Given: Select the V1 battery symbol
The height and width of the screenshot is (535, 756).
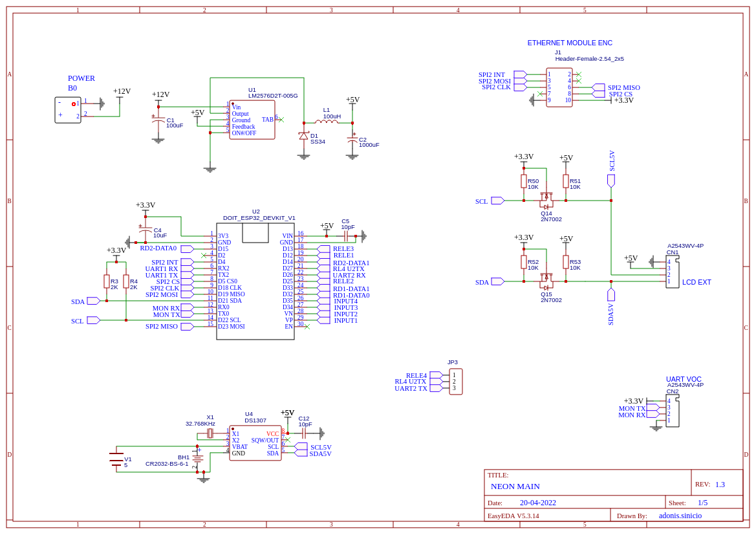Looking at the screenshot, I should point(116,459).
